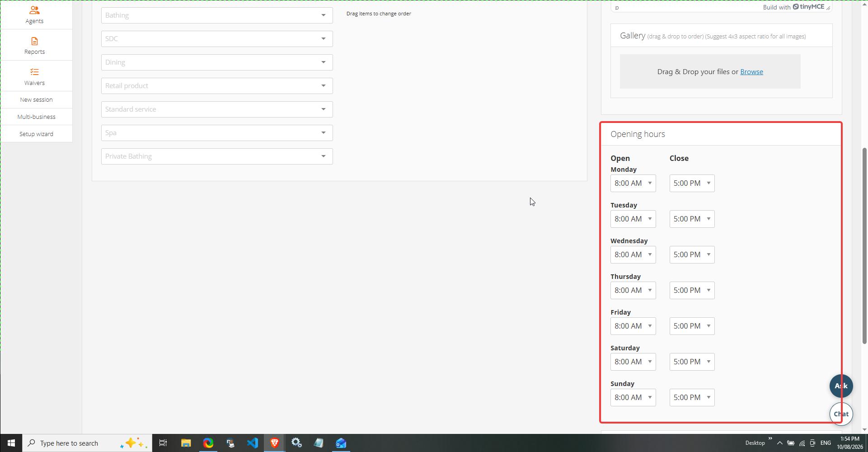Switch to Brave browser on the taskbar
This screenshot has width=868, height=452.
(x=274, y=443)
